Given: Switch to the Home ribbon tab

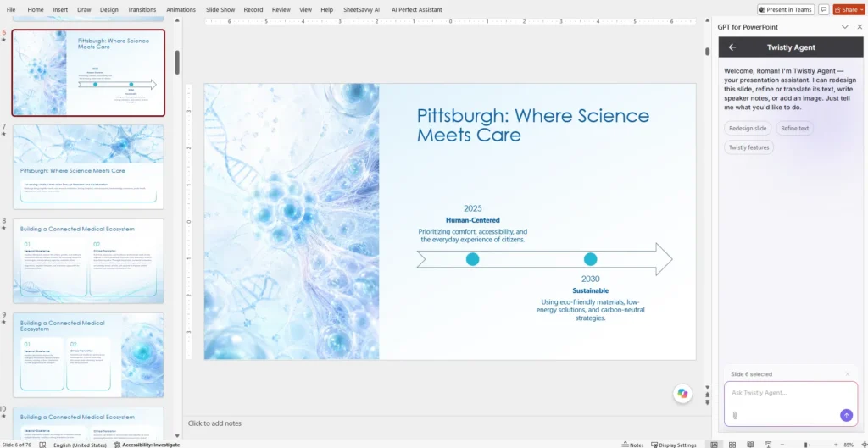Looking at the screenshot, I should click(36, 9).
